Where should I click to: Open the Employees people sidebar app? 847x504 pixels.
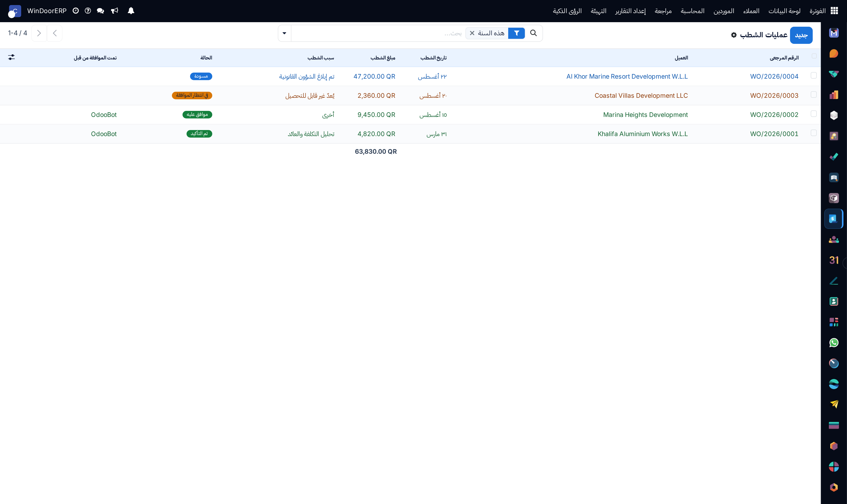834,239
